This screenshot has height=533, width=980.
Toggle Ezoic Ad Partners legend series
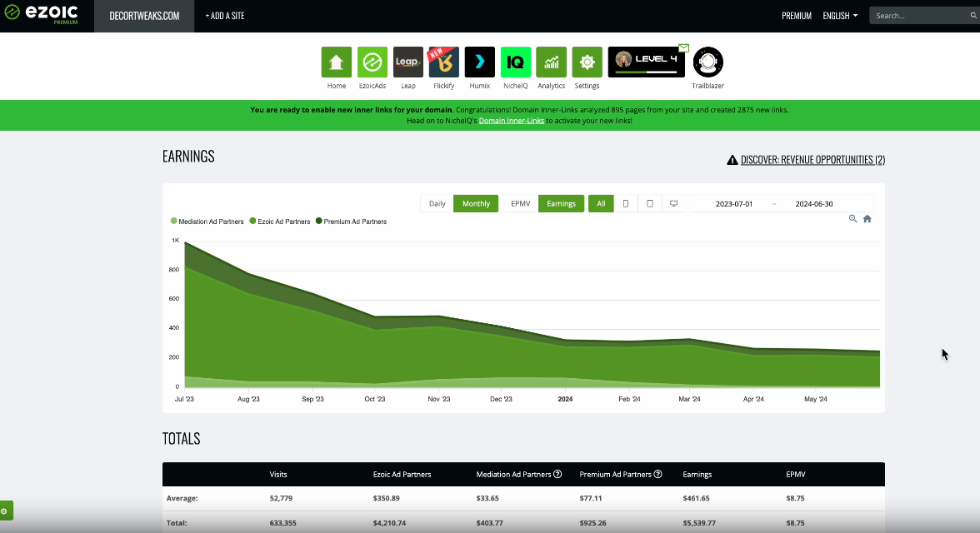click(280, 222)
